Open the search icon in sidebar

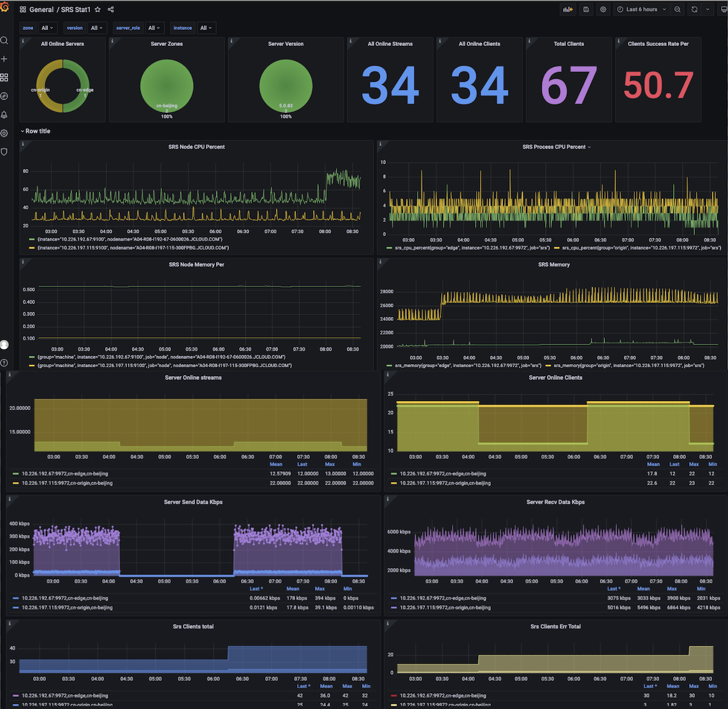pos(4,41)
